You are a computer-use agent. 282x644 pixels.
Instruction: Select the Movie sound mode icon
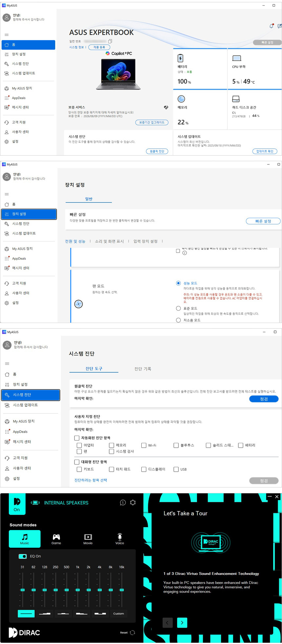(88, 539)
